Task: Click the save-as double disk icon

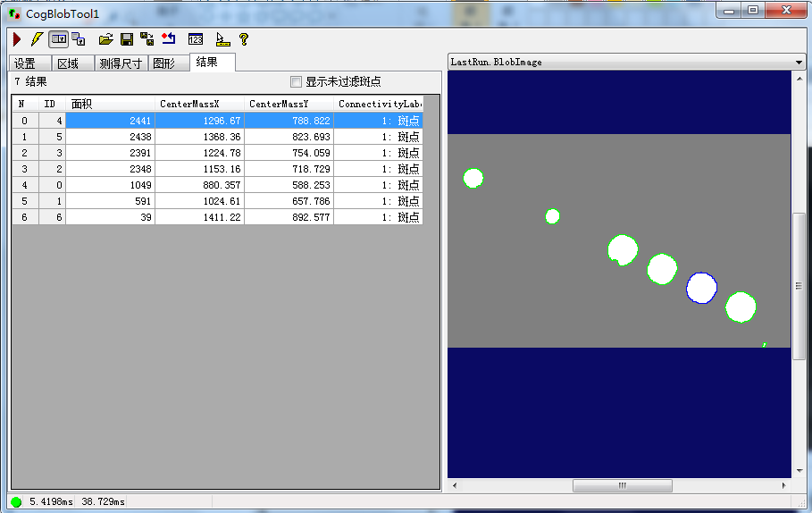Action: pos(147,39)
